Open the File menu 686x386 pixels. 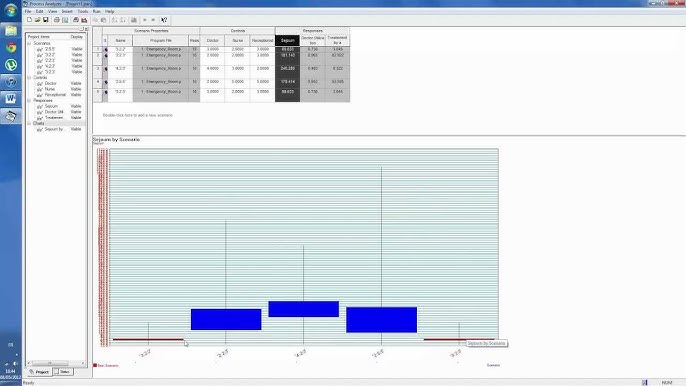(x=28, y=11)
